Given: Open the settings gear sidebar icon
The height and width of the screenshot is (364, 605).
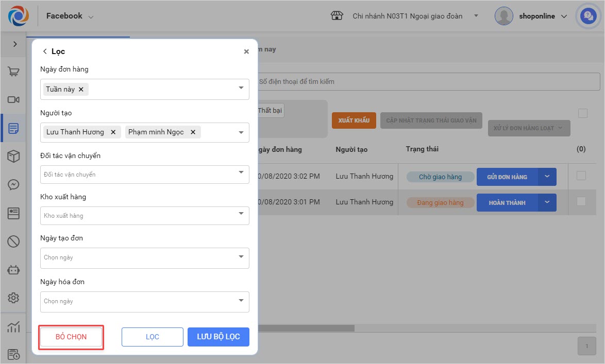Looking at the screenshot, I should point(14,298).
